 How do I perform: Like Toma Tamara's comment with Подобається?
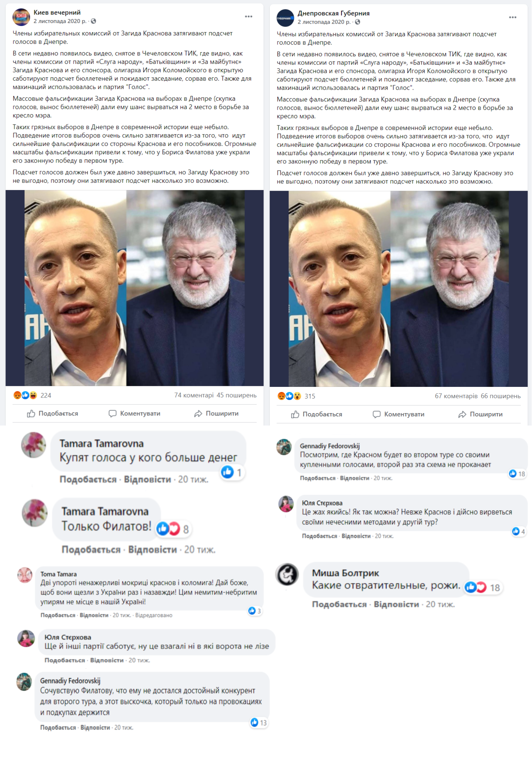click(58, 615)
